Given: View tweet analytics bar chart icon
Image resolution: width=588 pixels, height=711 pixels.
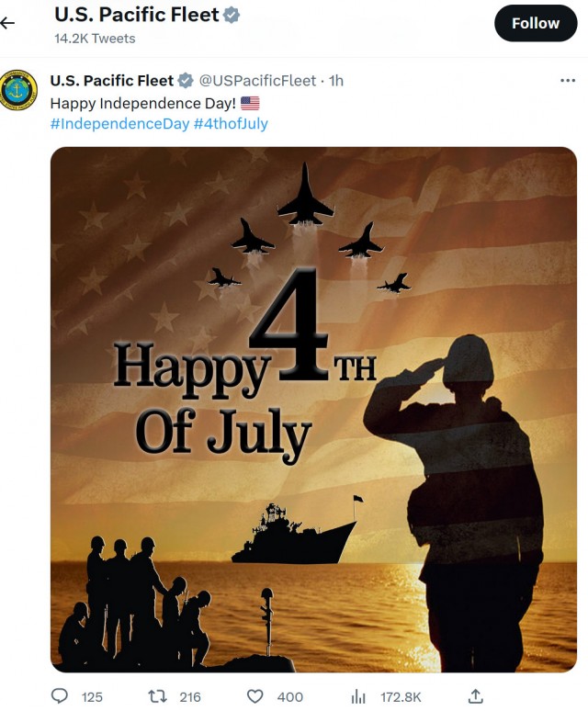Looking at the screenshot, I should 357,696.
